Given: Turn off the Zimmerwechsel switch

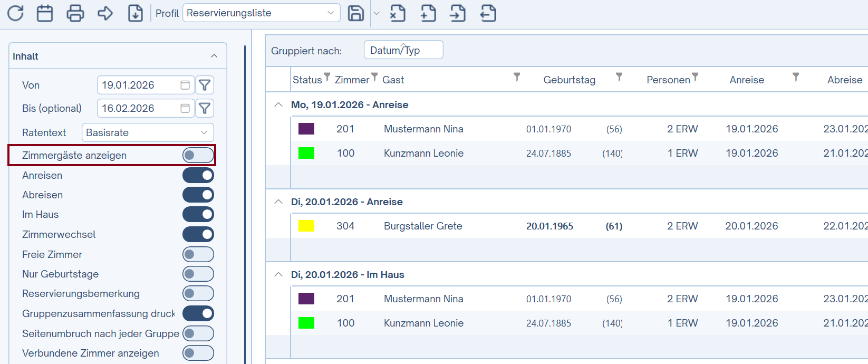Looking at the screenshot, I should (x=198, y=234).
